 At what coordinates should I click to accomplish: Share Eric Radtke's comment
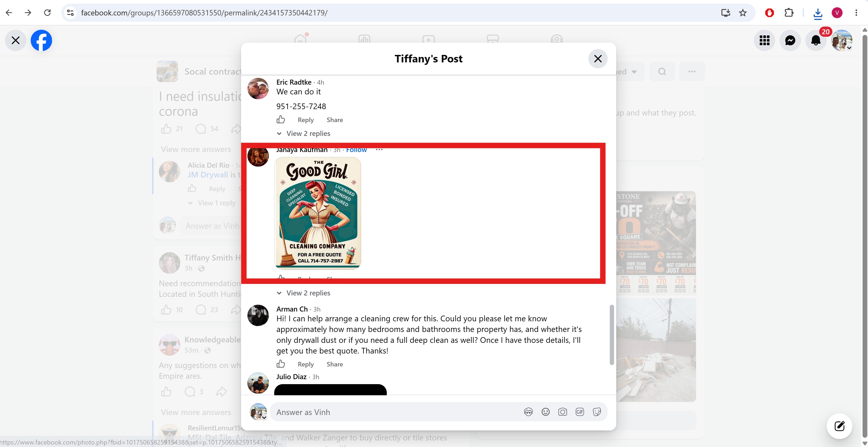pos(335,120)
